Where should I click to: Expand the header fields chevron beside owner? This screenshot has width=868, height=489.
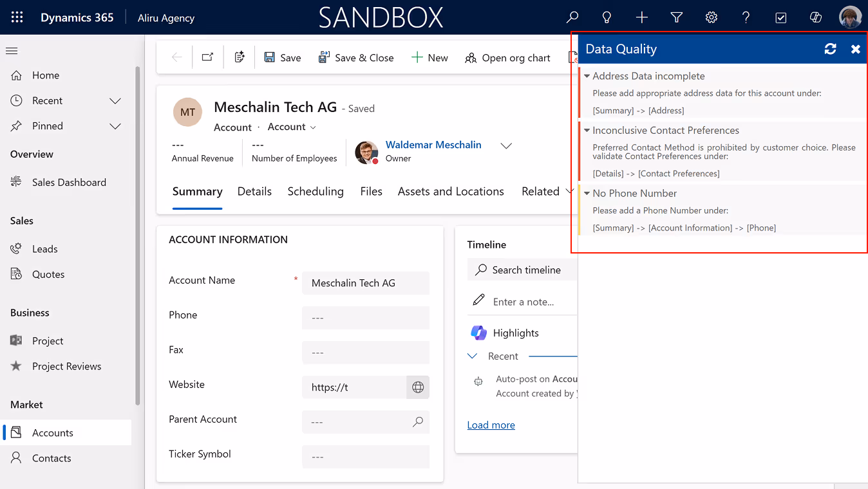506,145
